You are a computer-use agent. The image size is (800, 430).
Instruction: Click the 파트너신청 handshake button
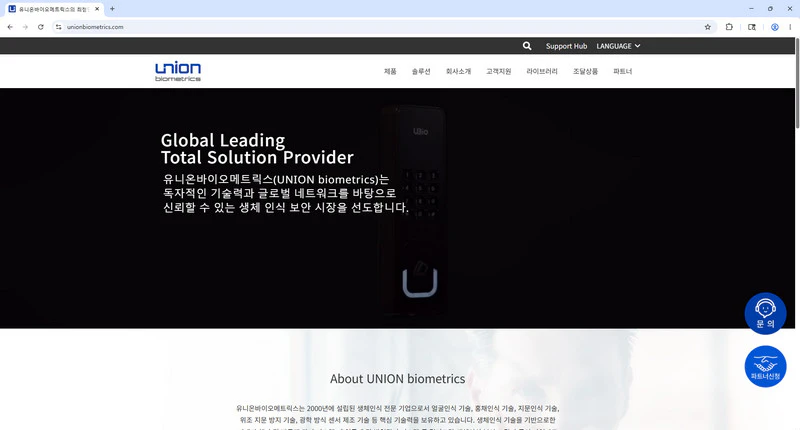[x=765, y=366]
